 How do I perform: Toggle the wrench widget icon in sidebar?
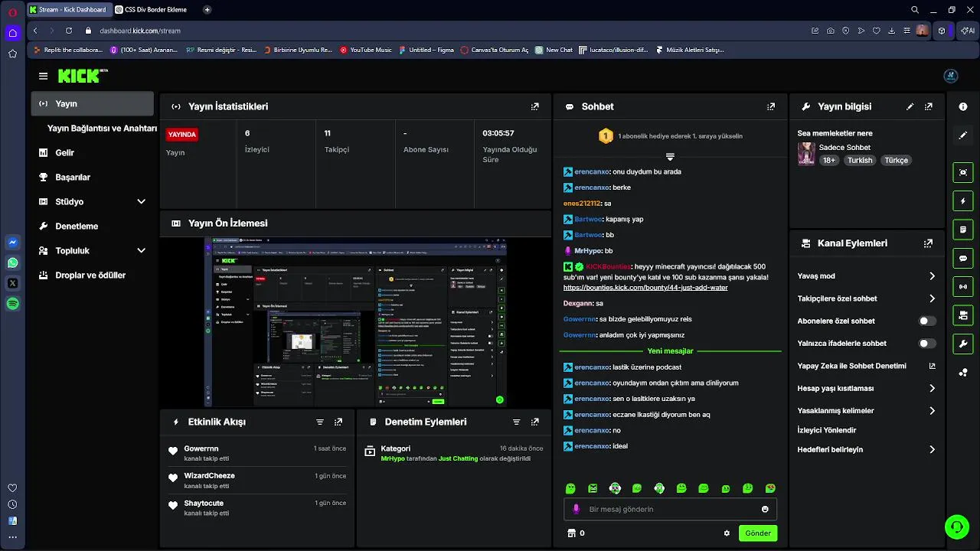click(963, 344)
